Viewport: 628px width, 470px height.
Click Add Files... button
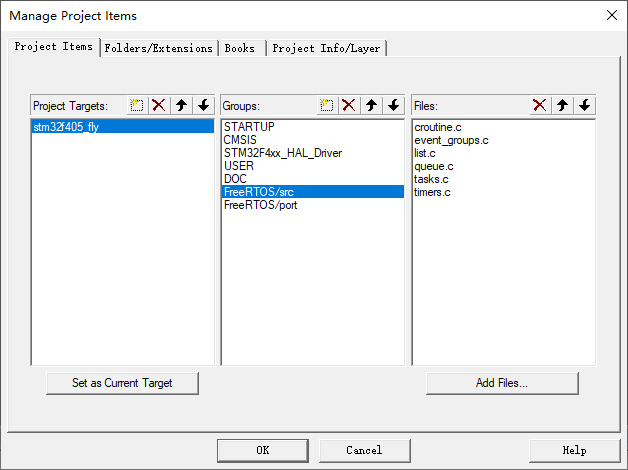[x=502, y=383]
